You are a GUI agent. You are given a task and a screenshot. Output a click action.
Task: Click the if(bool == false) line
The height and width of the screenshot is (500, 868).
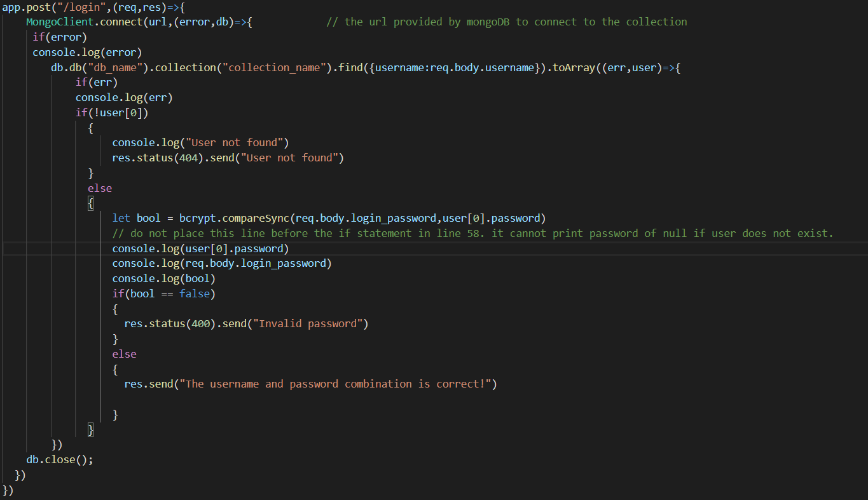164,294
